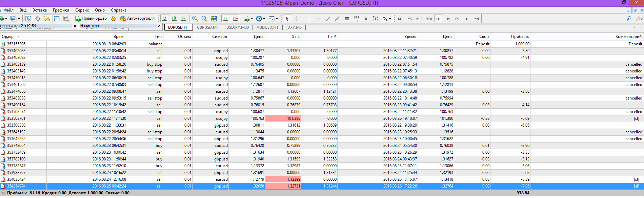This screenshot has height=198, width=644.
Task: Select the crosshair cursor tool
Action: click(x=297, y=19)
